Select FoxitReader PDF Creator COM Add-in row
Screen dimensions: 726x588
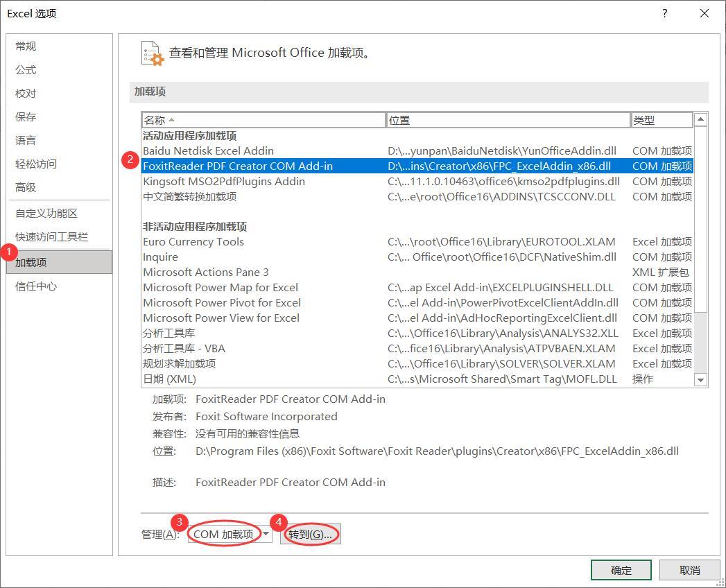point(417,166)
